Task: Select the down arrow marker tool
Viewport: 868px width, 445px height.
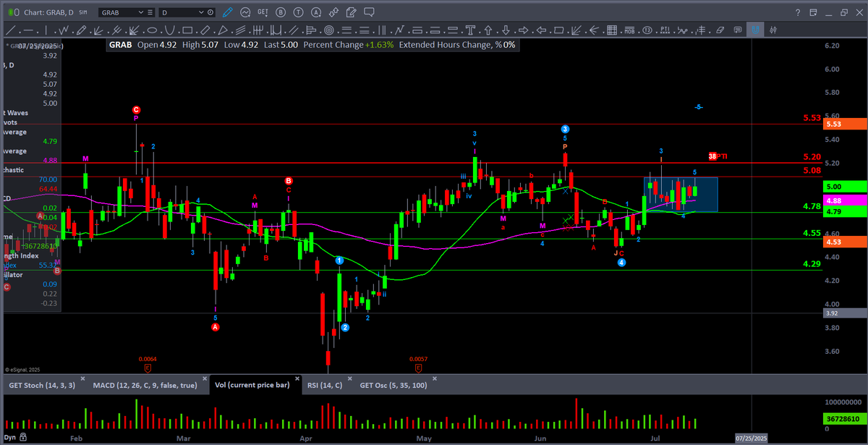Action: coord(506,30)
